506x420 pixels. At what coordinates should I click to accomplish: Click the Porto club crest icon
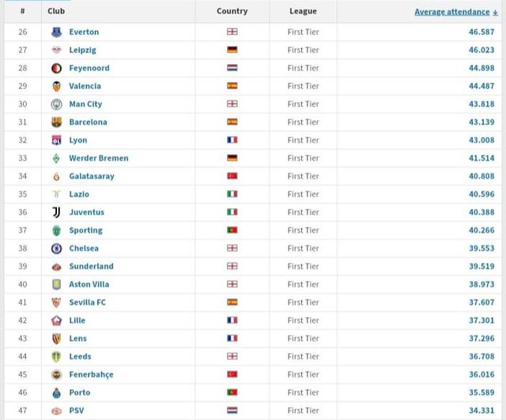56,392
